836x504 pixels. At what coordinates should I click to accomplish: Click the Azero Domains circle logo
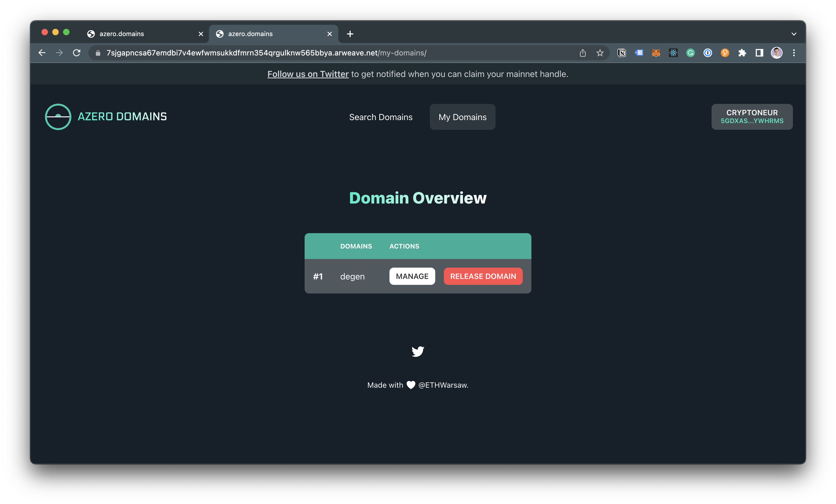58,117
